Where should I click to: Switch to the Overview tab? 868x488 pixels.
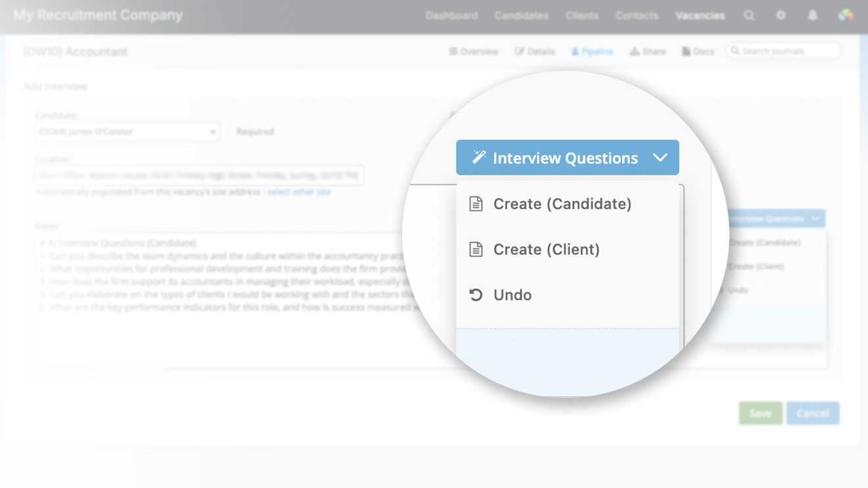pos(473,51)
